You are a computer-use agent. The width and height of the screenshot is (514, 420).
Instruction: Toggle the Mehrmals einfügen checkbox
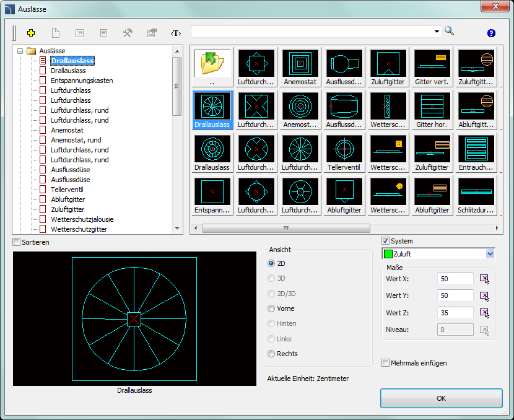(x=386, y=363)
